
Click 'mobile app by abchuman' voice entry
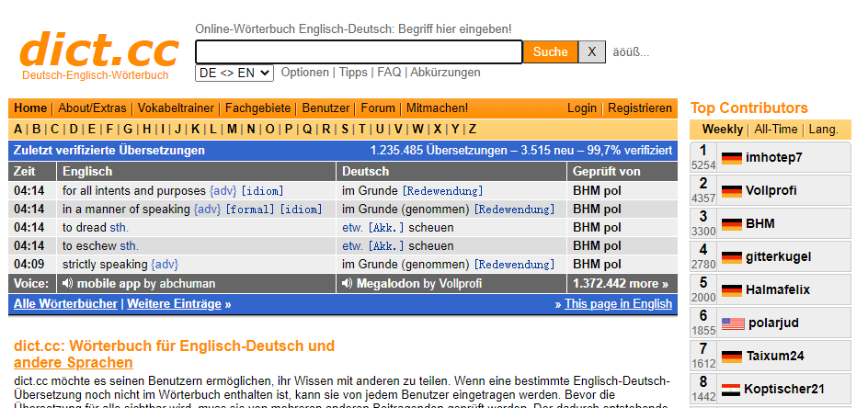click(x=146, y=284)
